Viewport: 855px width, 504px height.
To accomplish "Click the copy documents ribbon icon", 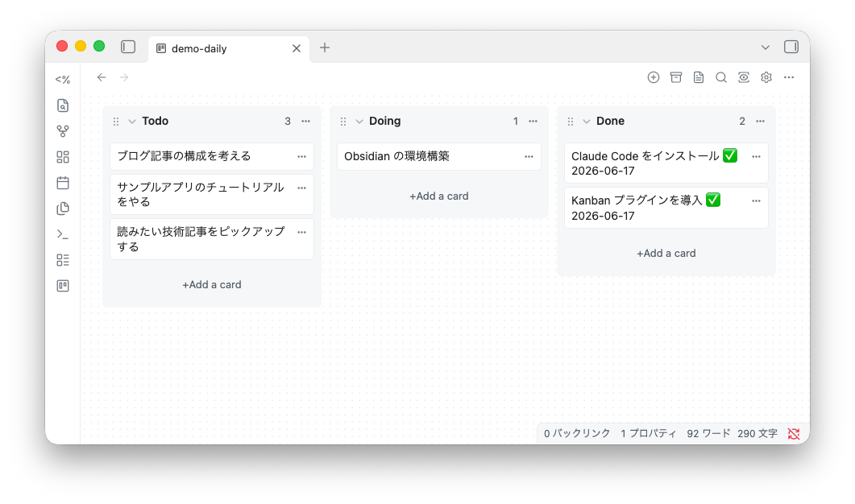I will (x=63, y=209).
